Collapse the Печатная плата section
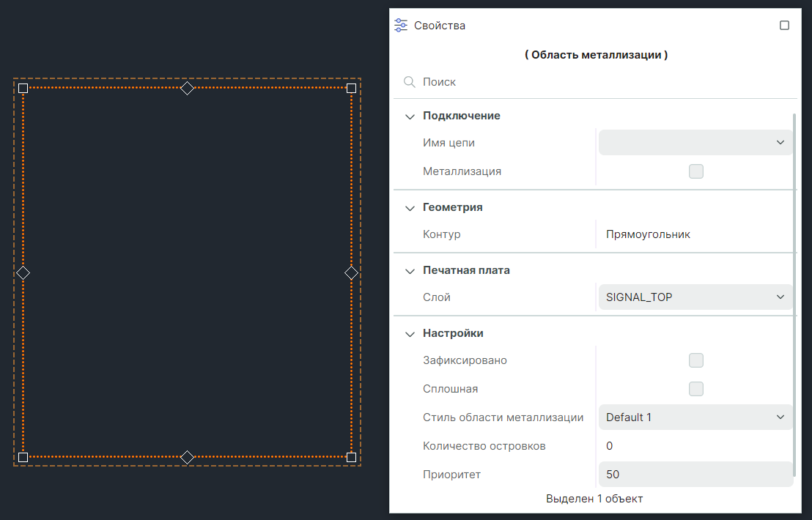 pyautogui.click(x=410, y=270)
